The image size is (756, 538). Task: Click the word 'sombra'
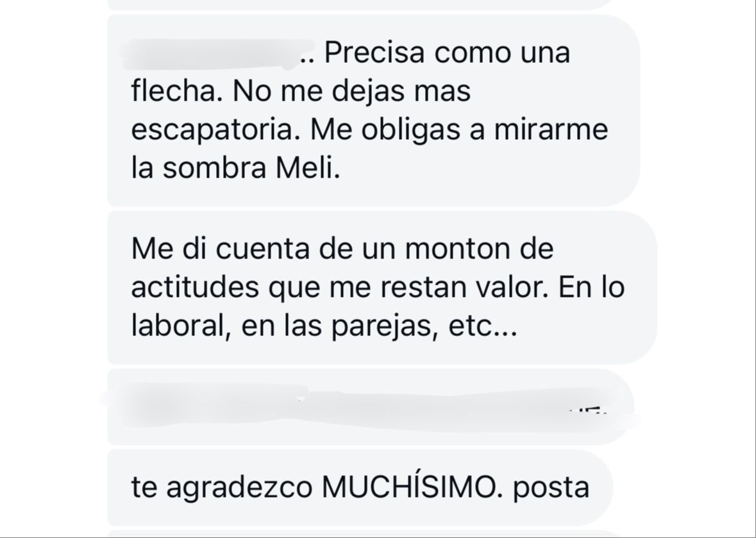[214, 168]
